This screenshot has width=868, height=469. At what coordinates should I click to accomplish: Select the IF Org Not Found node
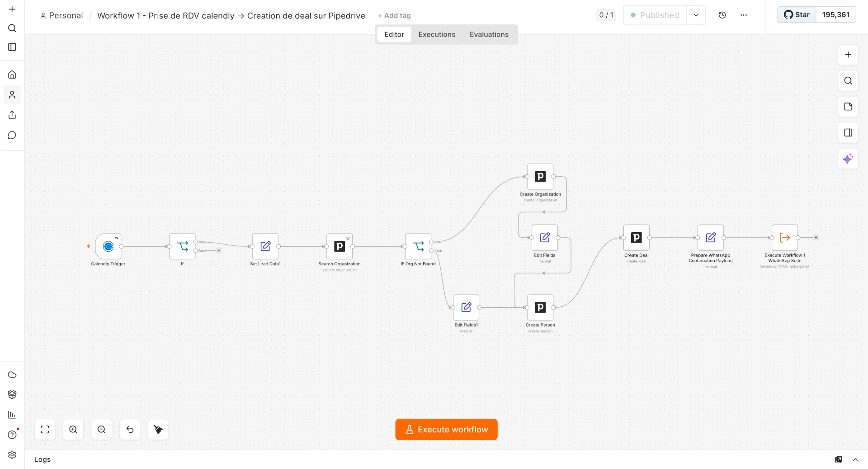point(418,246)
